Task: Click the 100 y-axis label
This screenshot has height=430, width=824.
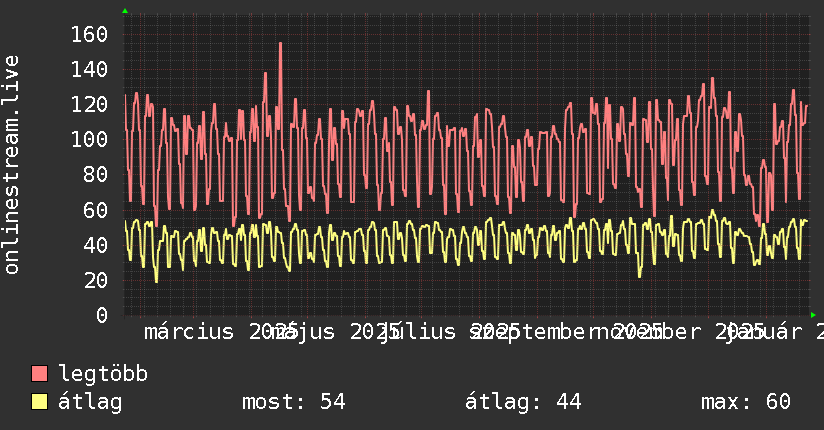Action: tap(89, 140)
